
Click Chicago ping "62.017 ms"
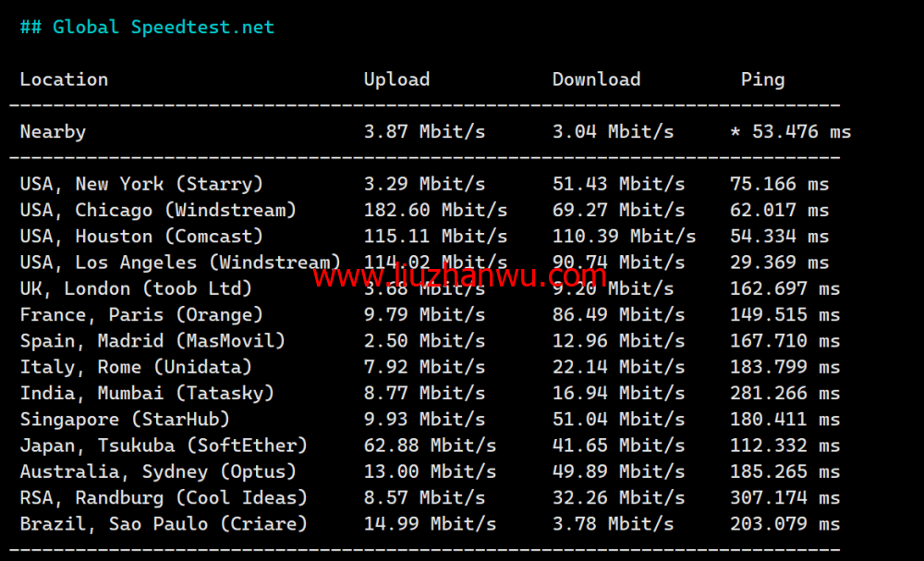point(779,210)
